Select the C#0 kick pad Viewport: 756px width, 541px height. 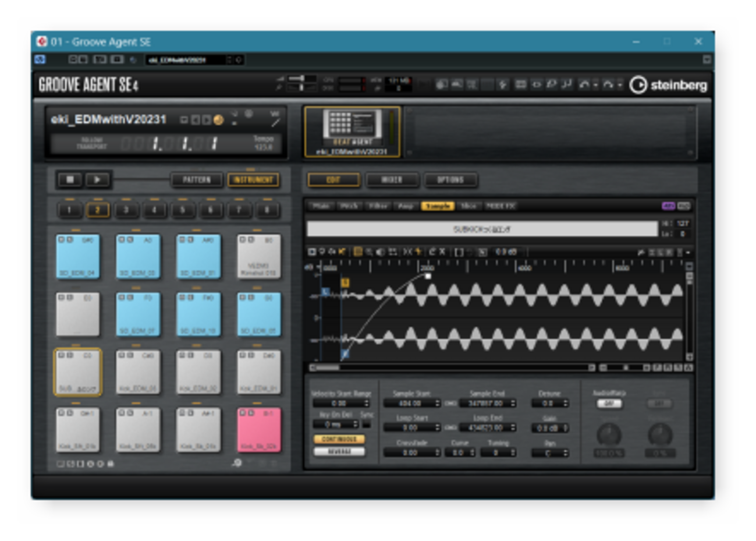[139, 372]
